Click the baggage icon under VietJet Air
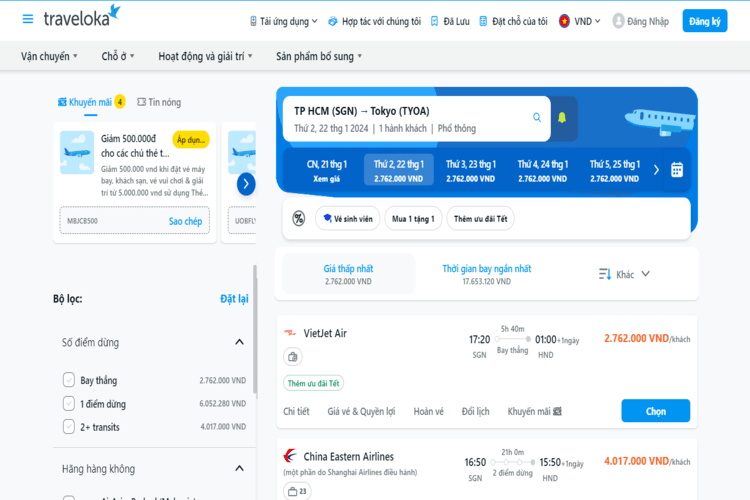 [x=293, y=357]
